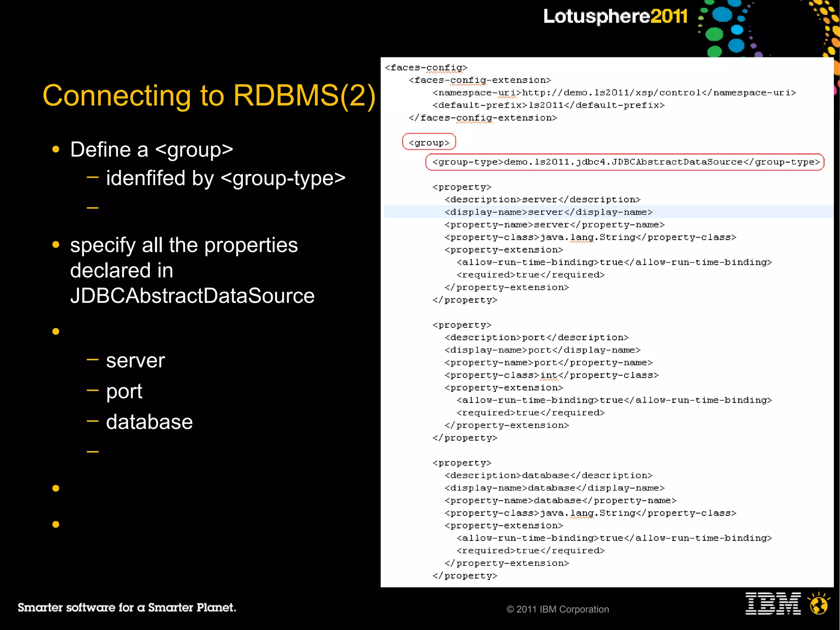The image size is (840, 630).
Task: Click <property-name>port</property-name> line
Action: [x=548, y=363]
